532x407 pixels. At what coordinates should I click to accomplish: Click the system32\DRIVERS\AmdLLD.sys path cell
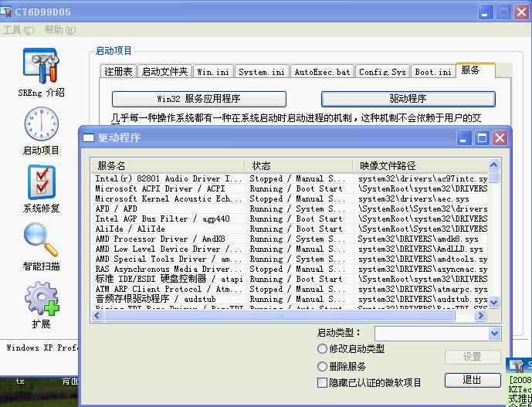point(420,249)
